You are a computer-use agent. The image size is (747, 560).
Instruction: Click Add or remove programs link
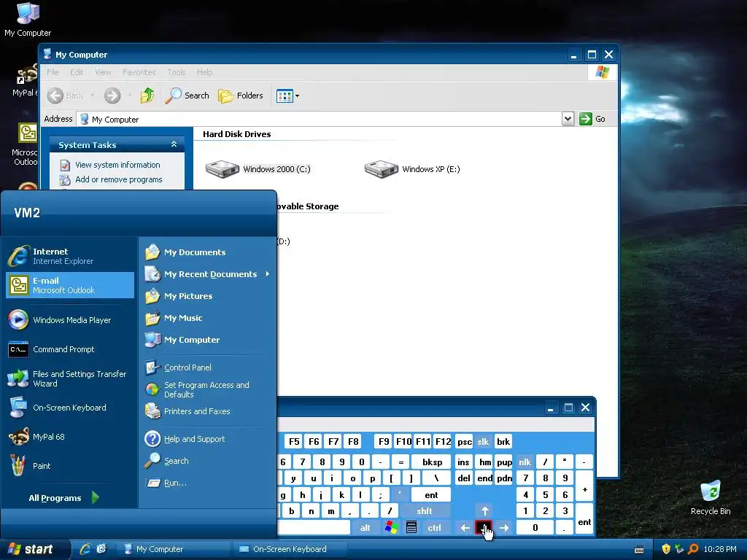tap(118, 179)
